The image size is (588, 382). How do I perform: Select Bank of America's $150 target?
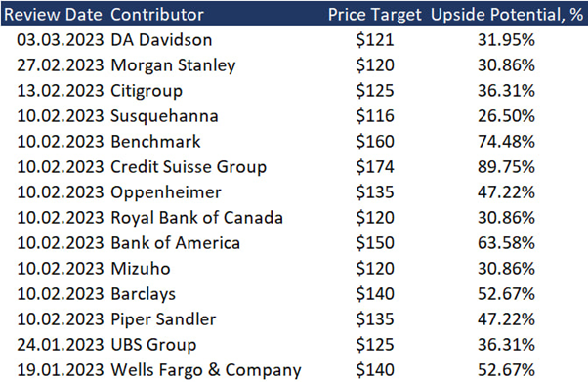pyautogui.click(x=375, y=243)
